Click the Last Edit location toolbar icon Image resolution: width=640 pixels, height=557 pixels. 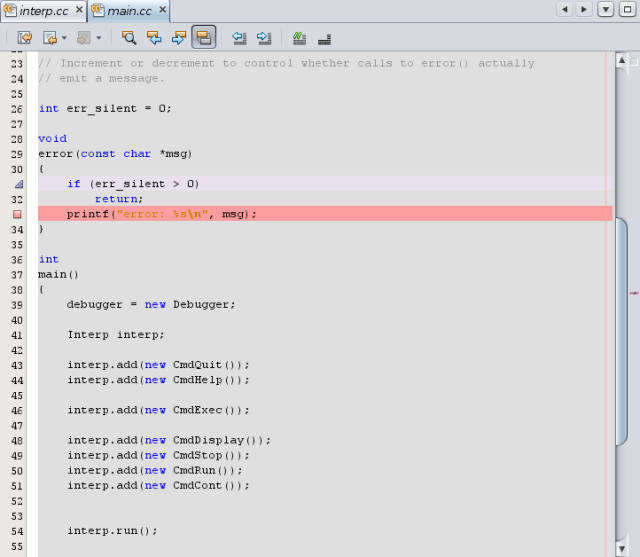24,38
